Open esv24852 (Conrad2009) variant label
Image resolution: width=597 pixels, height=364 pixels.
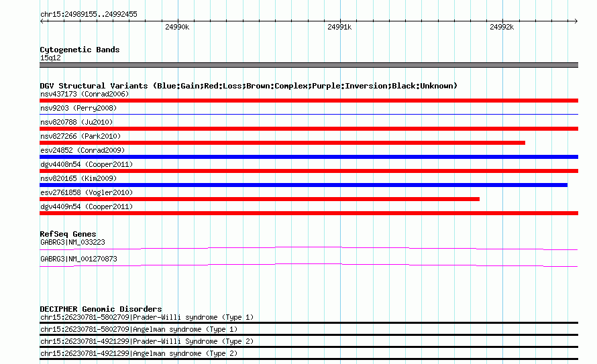click(x=83, y=150)
